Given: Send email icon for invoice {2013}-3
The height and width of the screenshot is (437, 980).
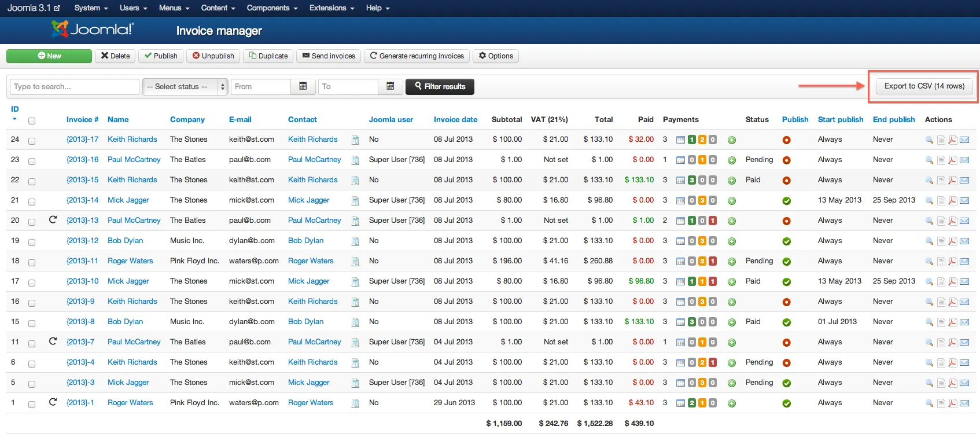Looking at the screenshot, I should pyautogui.click(x=964, y=383).
